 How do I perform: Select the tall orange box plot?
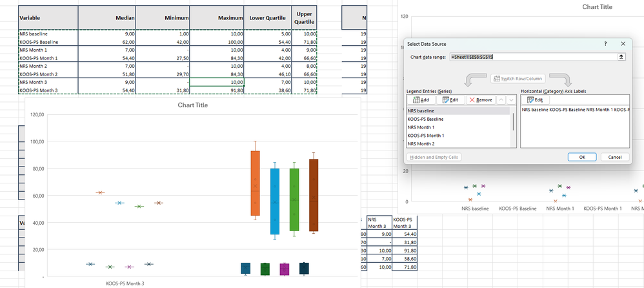pyautogui.click(x=255, y=183)
